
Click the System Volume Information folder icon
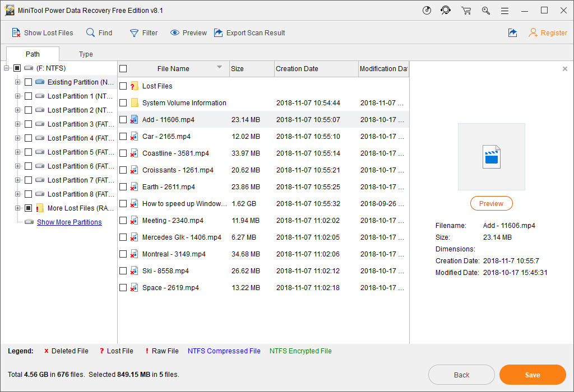coord(135,102)
